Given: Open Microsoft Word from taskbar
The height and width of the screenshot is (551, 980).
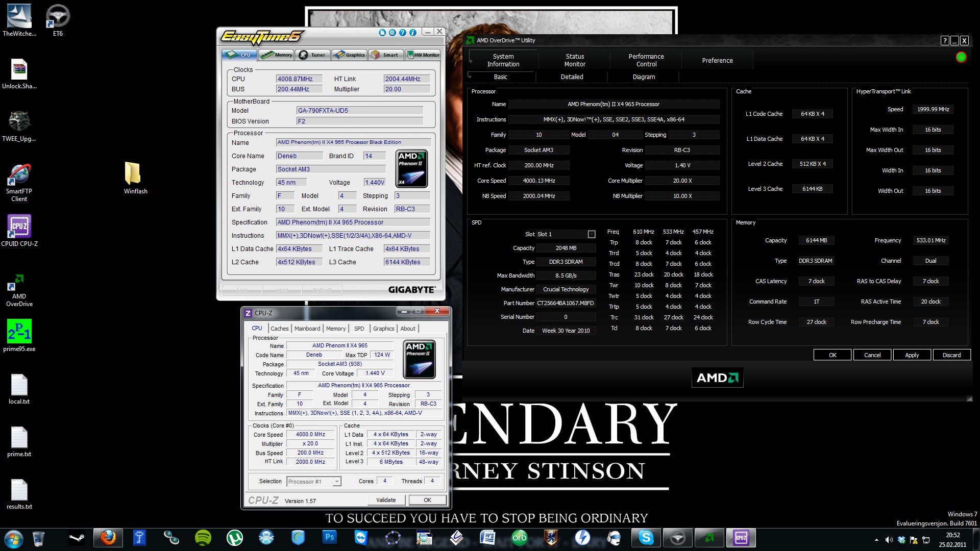Looking at the screenshot, I should pos(487,538).
